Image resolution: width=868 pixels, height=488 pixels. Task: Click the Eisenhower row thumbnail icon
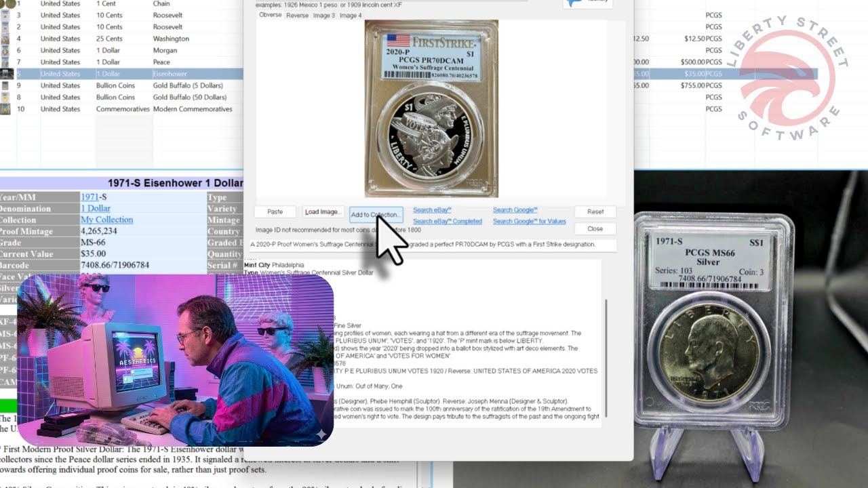click(6, 73)
